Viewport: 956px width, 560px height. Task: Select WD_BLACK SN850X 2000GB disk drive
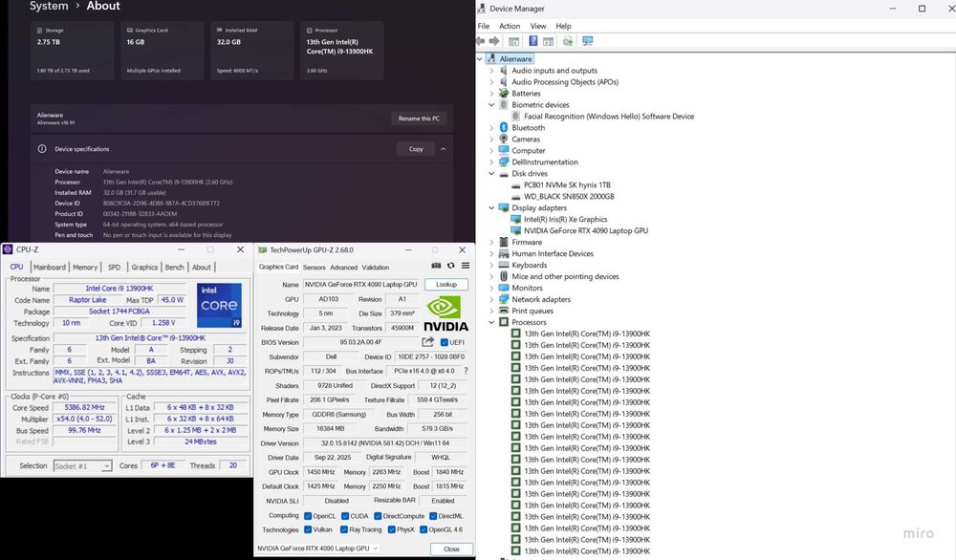pos(569,196)
